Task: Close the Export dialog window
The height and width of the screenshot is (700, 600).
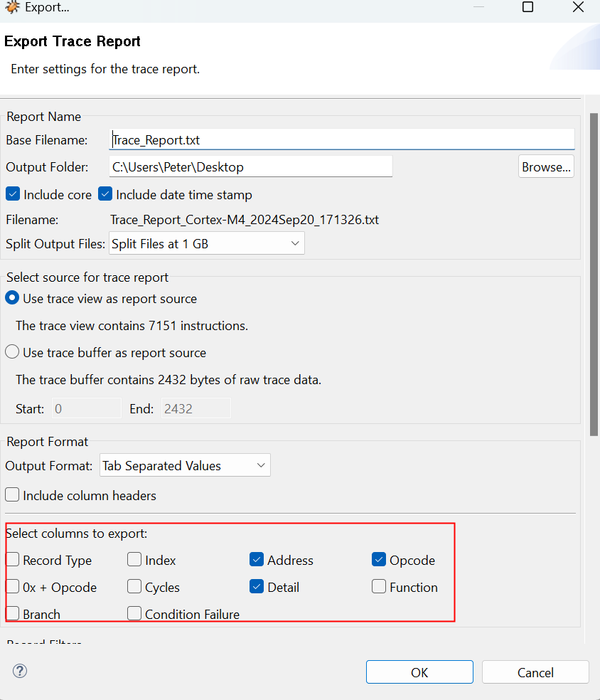Action: pos(578,8)
